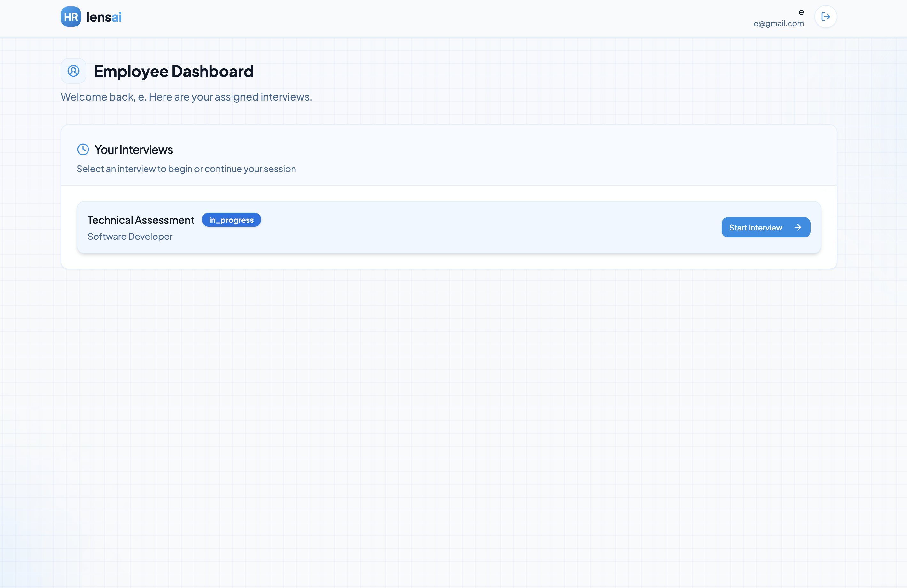
Task: Click the HR logo icon
Action: pyautogui.click(x=71, y=17)
